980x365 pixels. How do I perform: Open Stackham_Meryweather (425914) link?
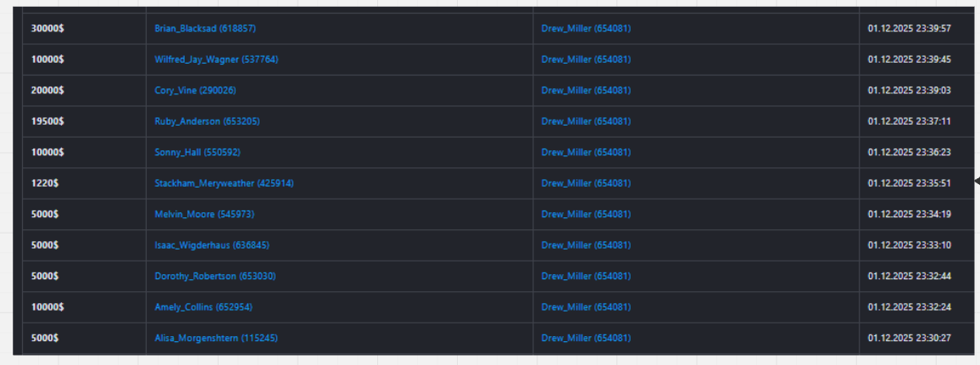[x=224, y=183]
